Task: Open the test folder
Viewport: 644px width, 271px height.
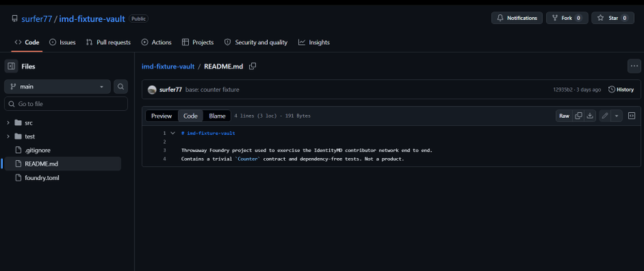Action: (x=29, y=137)
